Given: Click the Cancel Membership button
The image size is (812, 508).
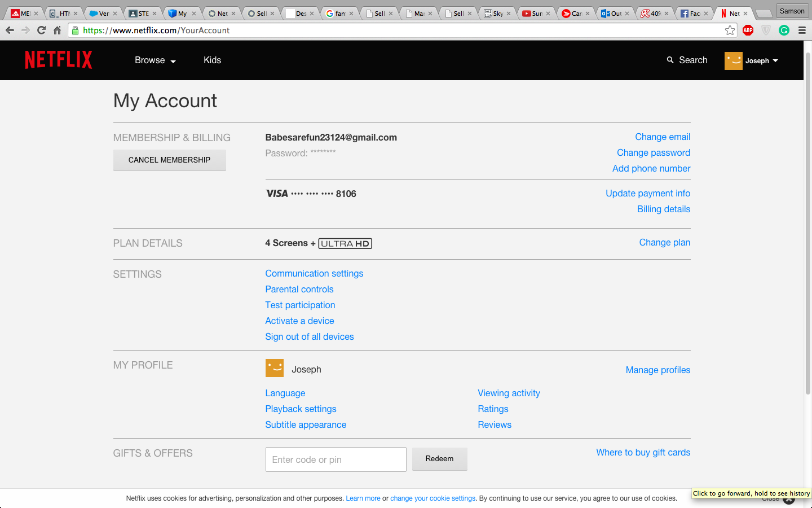Looking at the screenshot, I should click(169, 160).
